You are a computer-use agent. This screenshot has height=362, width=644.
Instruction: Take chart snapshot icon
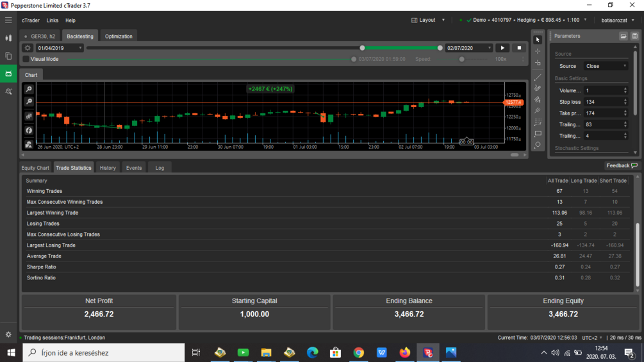(29, 144)
